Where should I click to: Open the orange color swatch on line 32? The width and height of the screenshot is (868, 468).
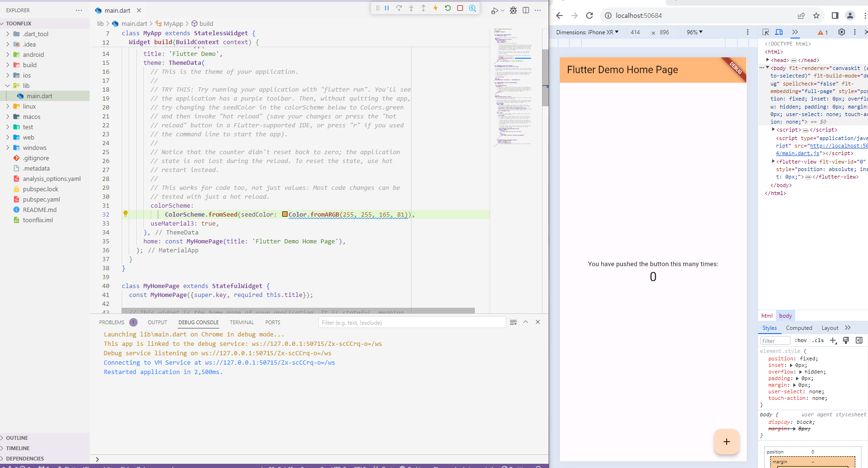[285, 214]
